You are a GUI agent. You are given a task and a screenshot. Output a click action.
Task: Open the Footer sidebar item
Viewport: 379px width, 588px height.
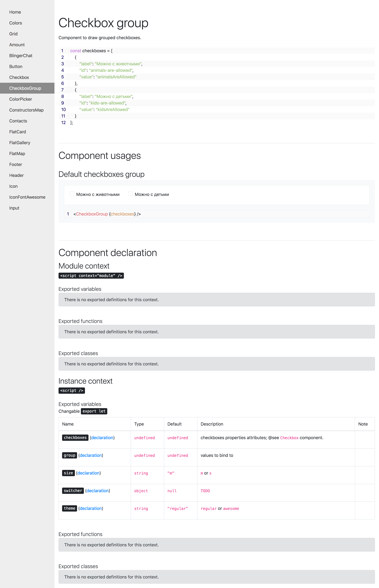point(16,164)
